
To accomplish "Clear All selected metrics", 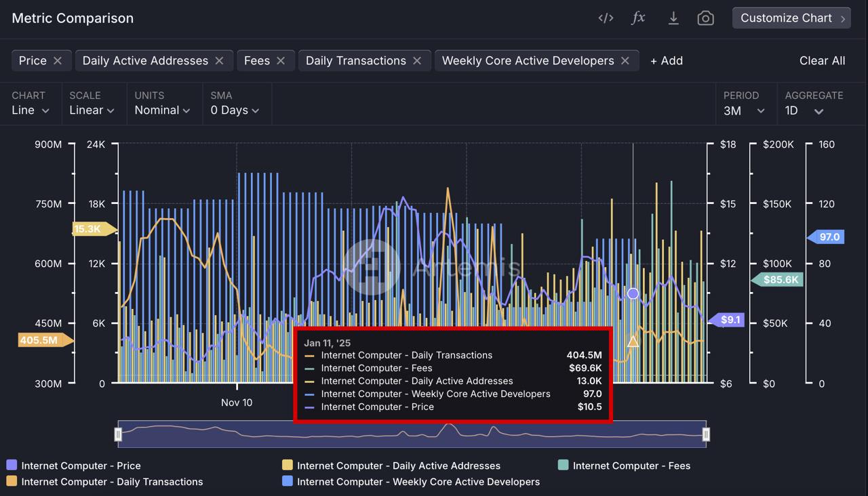I will click(822, 60).
